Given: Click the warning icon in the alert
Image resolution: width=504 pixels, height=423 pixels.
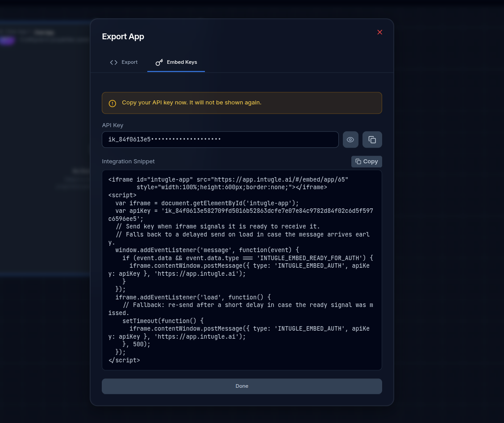Looking at the screenshot, I should (x=112, y=103).
